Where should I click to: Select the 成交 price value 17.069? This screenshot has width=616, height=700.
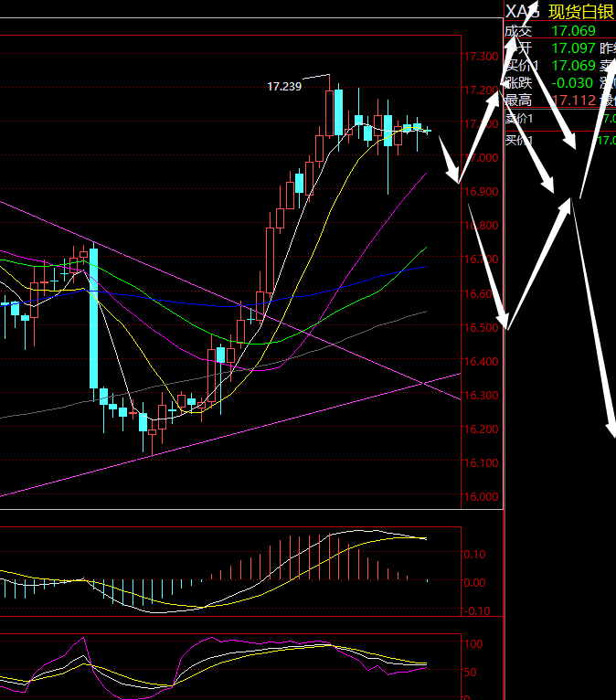(574, 31)
